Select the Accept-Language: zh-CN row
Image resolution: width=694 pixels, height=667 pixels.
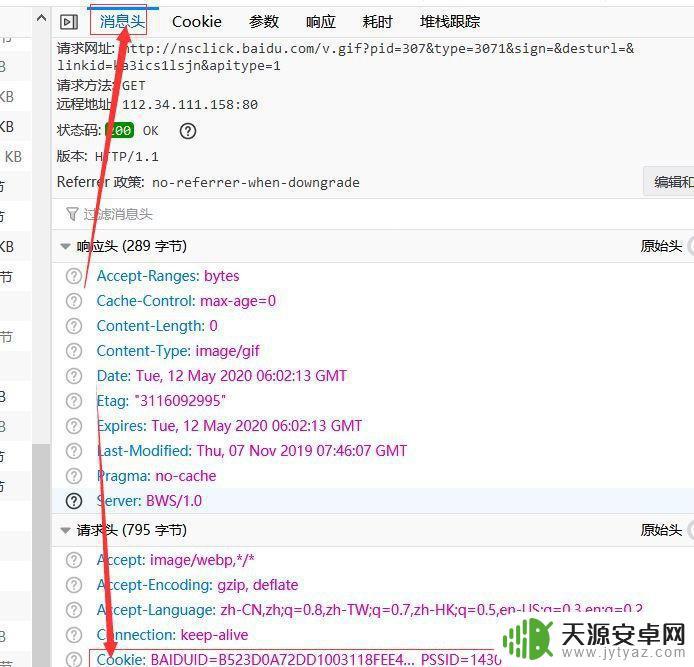(373, 610)
